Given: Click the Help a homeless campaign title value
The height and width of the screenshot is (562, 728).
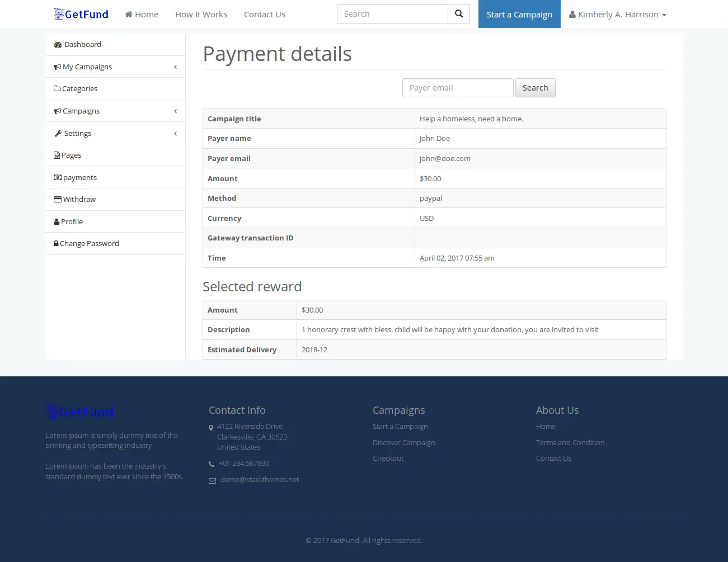Looking at the screenshot, I should coord(471,119).
